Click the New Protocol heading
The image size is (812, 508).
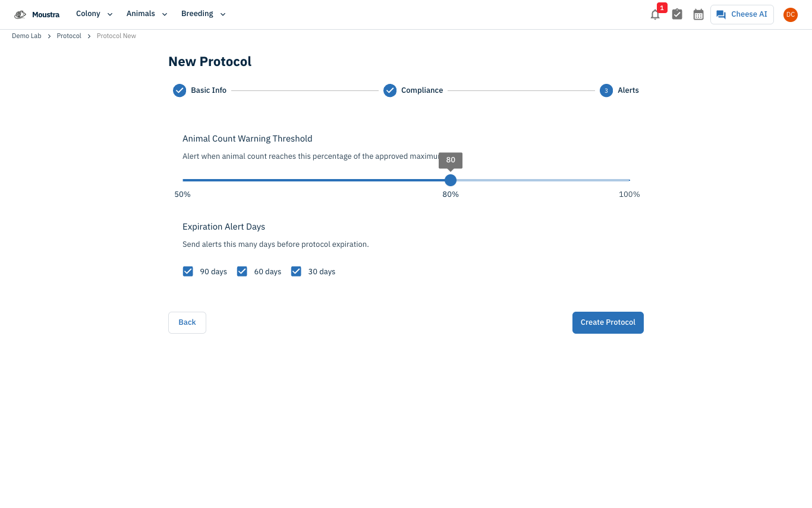click(x=210, y=62)
